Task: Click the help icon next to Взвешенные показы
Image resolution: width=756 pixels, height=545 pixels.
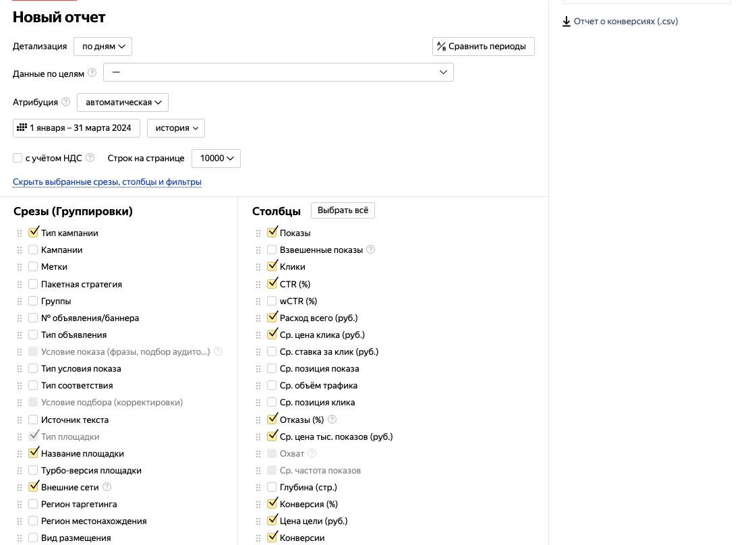Action: [x=371, y=250]
